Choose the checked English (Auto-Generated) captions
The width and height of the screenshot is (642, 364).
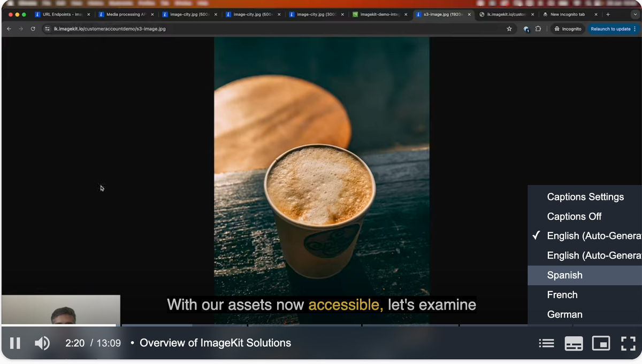[585, 236]
